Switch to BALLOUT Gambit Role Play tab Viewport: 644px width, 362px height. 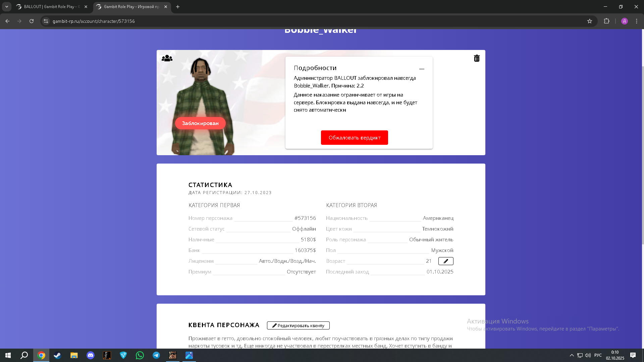[x=50, y=7]
